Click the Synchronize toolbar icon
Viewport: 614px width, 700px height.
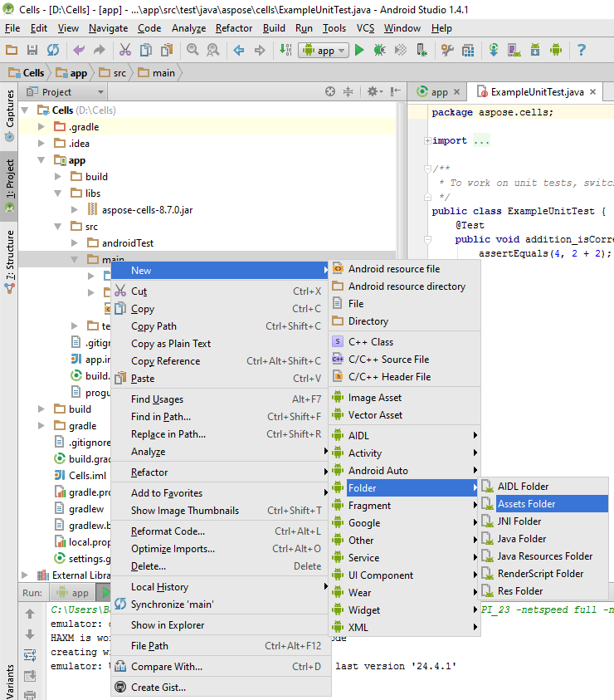click(53, 50)
